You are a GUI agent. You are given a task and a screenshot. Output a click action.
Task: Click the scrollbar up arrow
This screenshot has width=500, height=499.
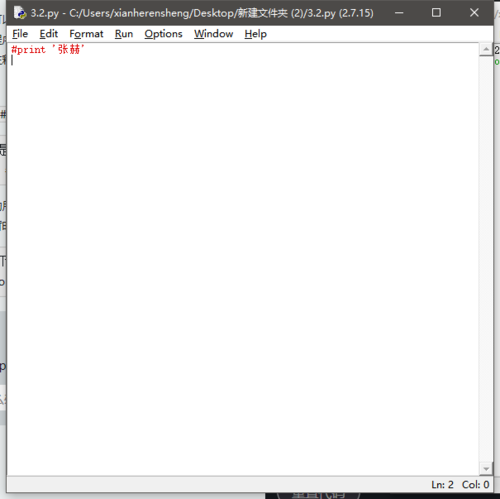486,50
